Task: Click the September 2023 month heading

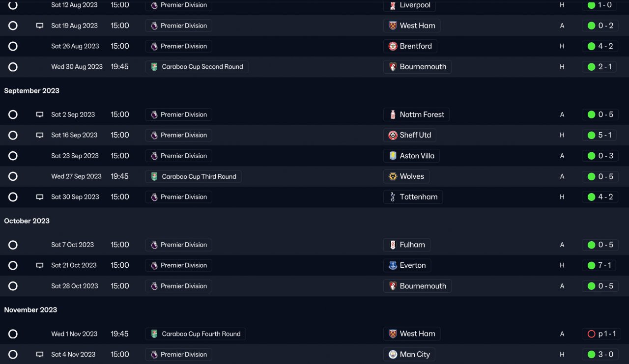Action: pyautogui.click(x=31, y=91)
